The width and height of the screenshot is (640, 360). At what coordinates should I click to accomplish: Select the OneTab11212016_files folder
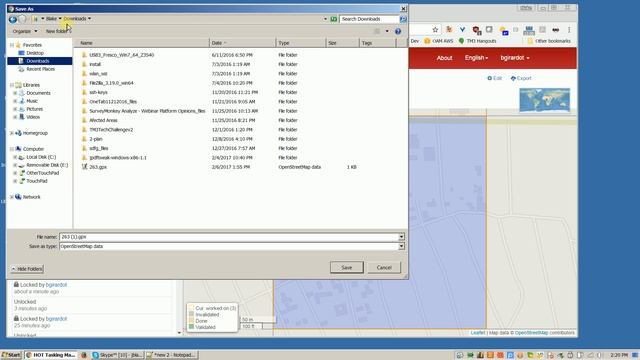pos(113,102)
